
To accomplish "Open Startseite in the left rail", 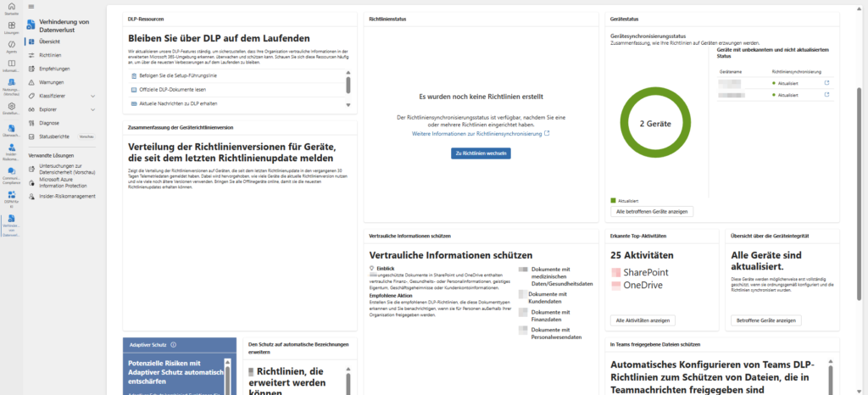I will click(x=11, y=8).
